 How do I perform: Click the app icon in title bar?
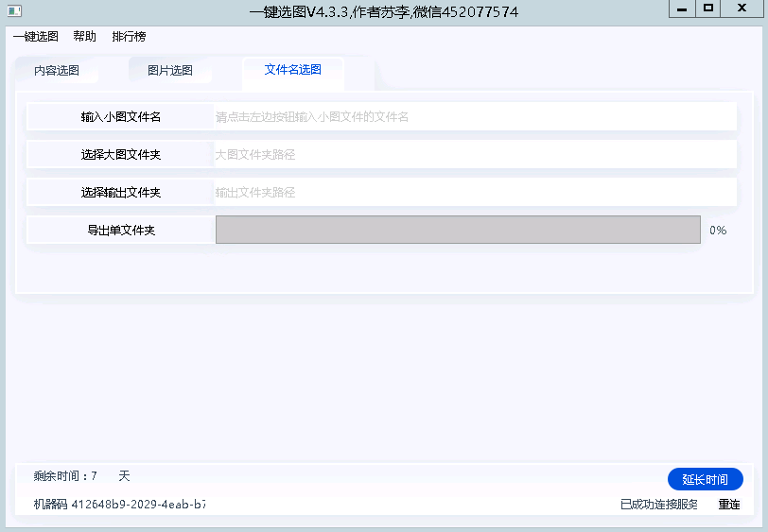pyautogui.click(x=15, y=10)
